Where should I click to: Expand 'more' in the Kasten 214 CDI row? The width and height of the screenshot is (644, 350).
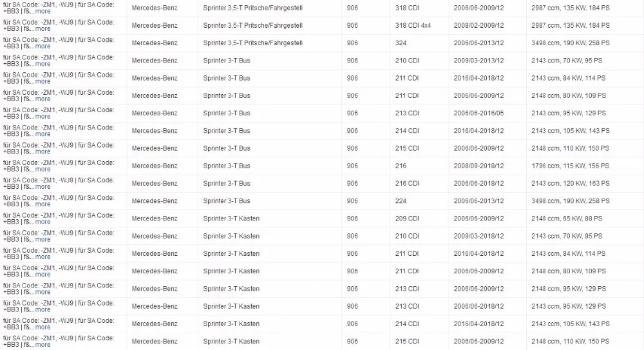(43, 327)
